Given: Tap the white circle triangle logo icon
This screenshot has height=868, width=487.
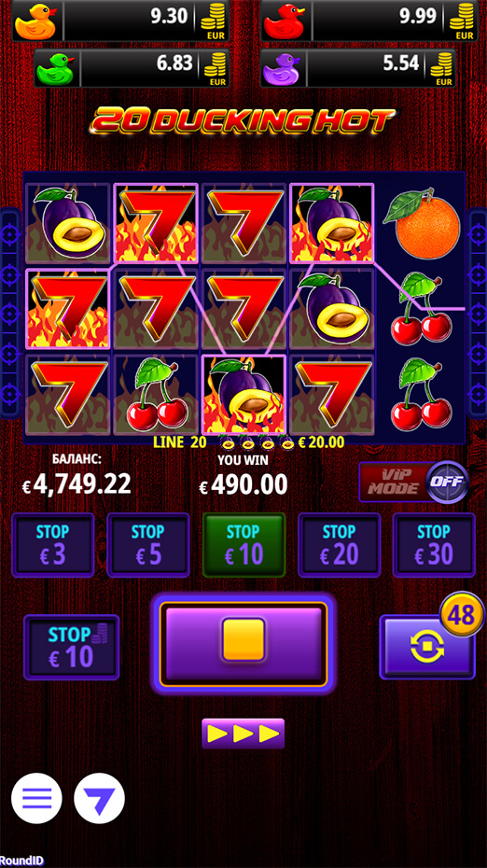Looking at the screenshot, I should tap(100, 798).
